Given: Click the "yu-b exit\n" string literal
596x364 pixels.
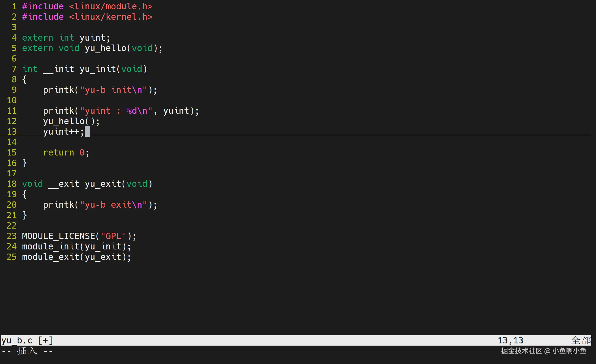Looking at the screenshot, I should (114, 205).
